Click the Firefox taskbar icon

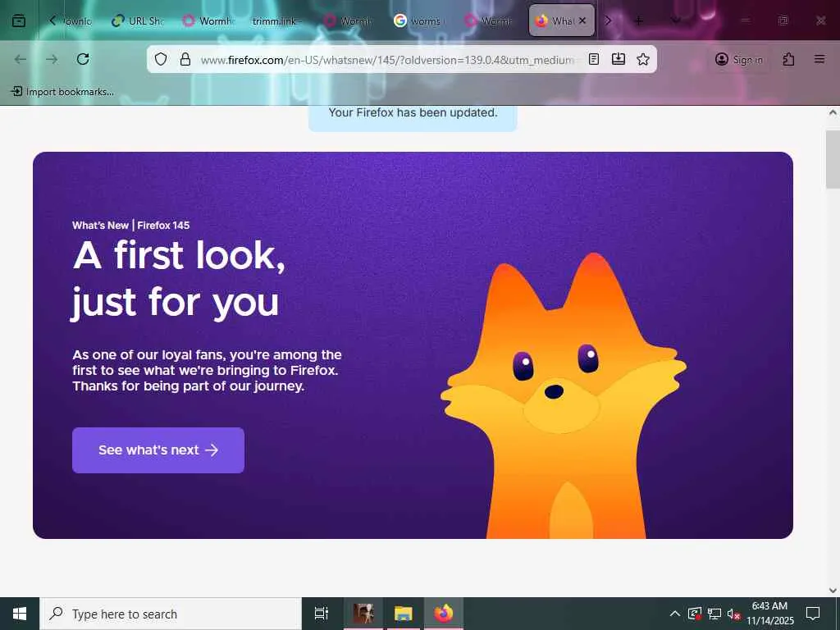click(x=444, y=614)
